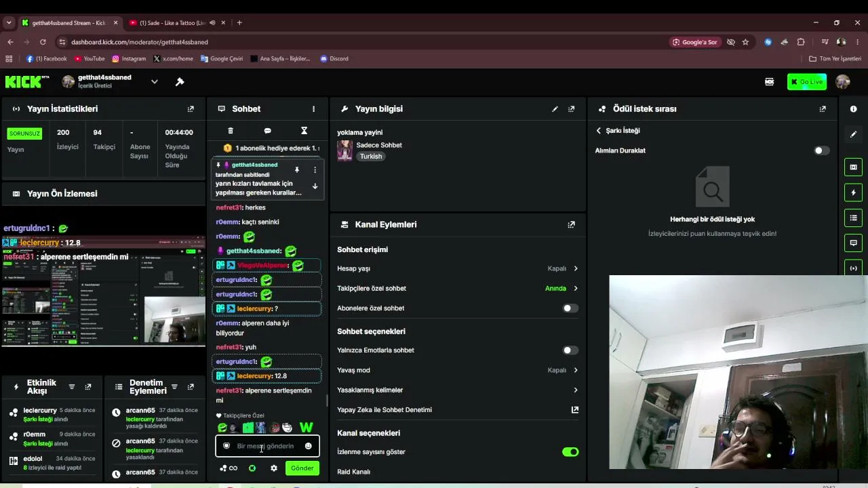Click the address bar URL
The image size is (868, 488).
pos(140,42)
